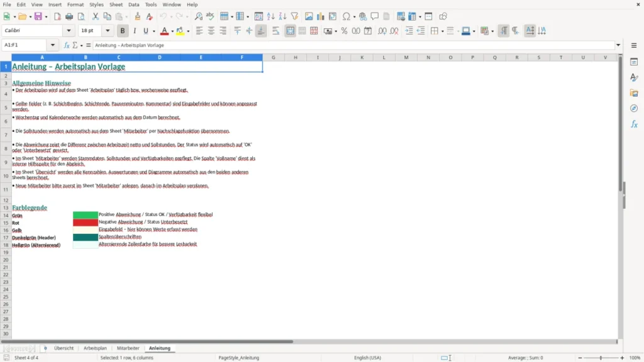Click the green Grün legend swatch
This screenshot has height=362, width=644.
[x=86, y=215]
